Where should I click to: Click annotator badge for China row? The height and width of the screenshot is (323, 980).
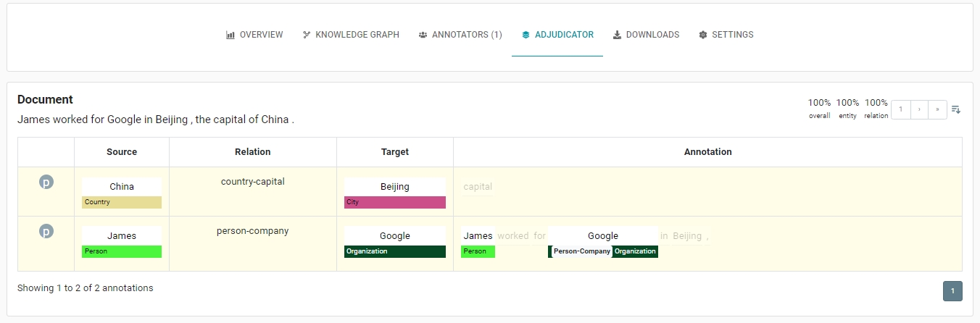[x=46, y=183]
